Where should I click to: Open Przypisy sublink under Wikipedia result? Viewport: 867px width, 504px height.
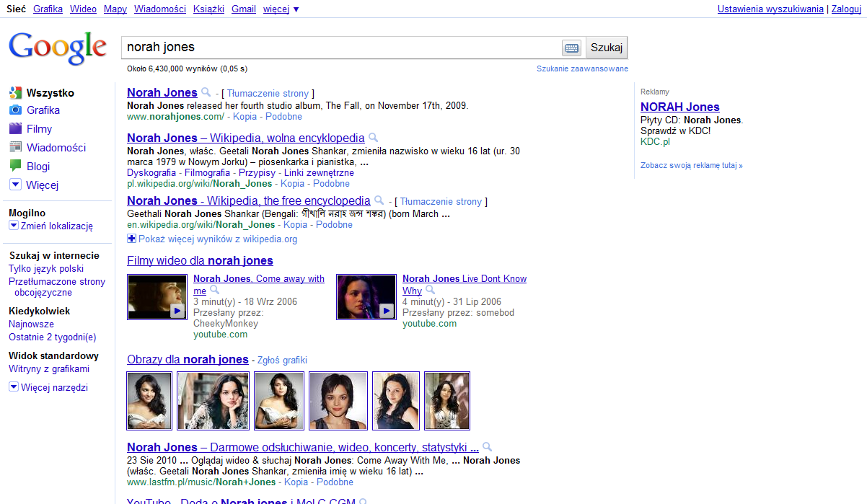point(258,173)
